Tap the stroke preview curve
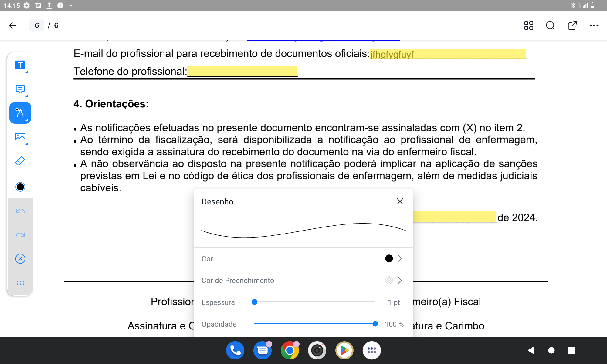This screenshot has width=607, height=364. pos(303,230)
